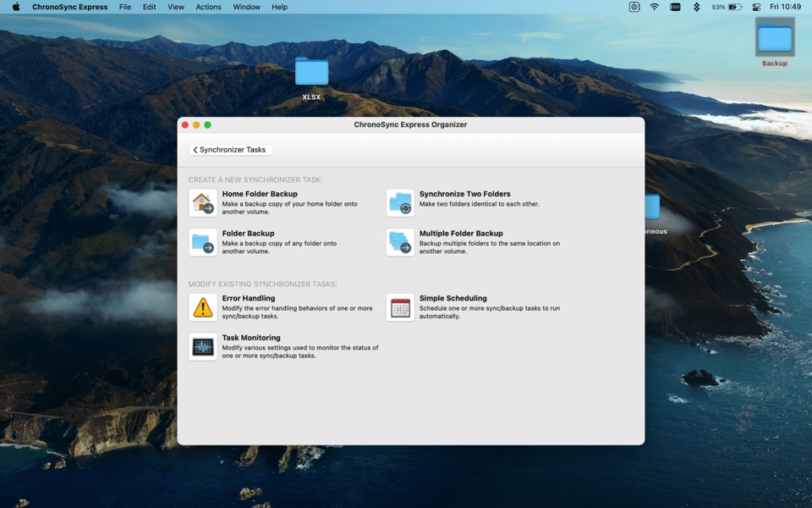Click the screenshot capture menu bar icon
The width and height of the screenshot is (812, 508).
(x=634, y=7)
